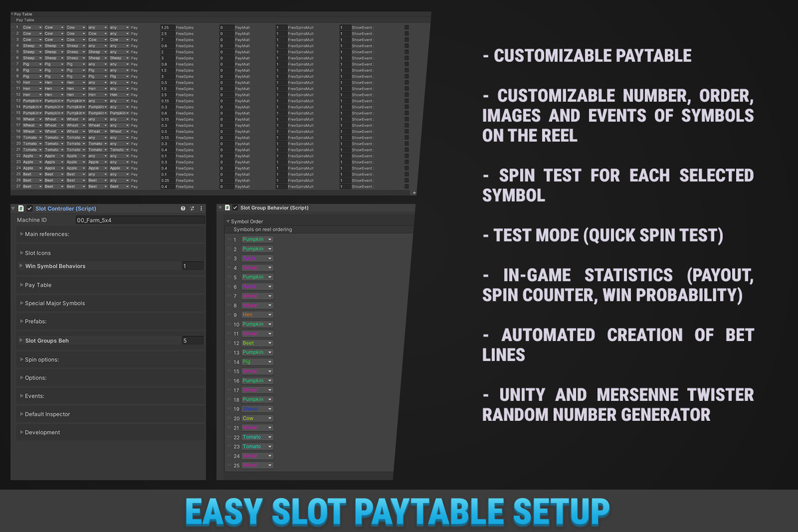Screen dimensions: 798x532
Task: Select the Slot Group Behavior script icon
Action: [227, 208]
